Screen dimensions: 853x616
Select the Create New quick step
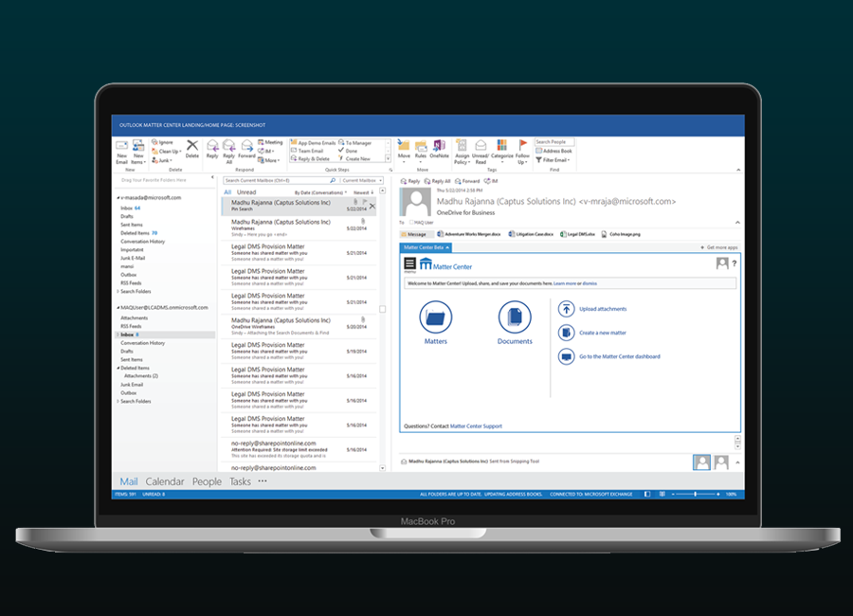click(x=354, y=159)
